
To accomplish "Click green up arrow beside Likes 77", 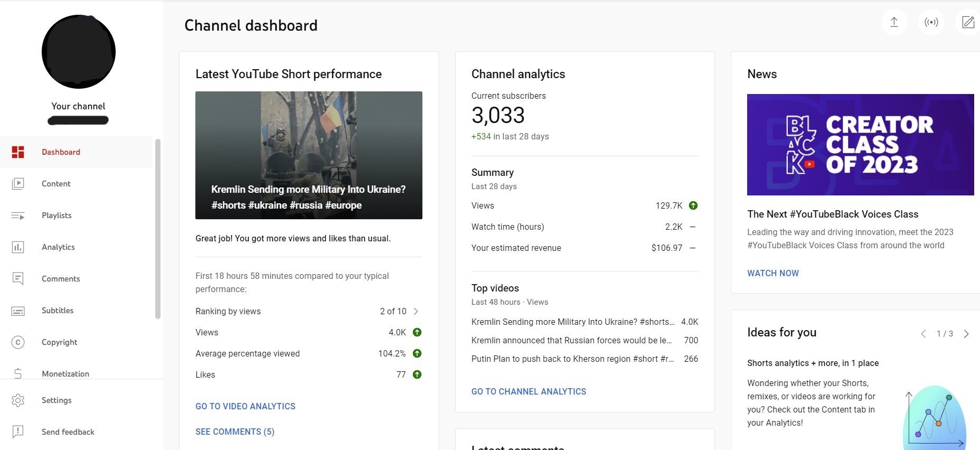I will click(417, 374).
